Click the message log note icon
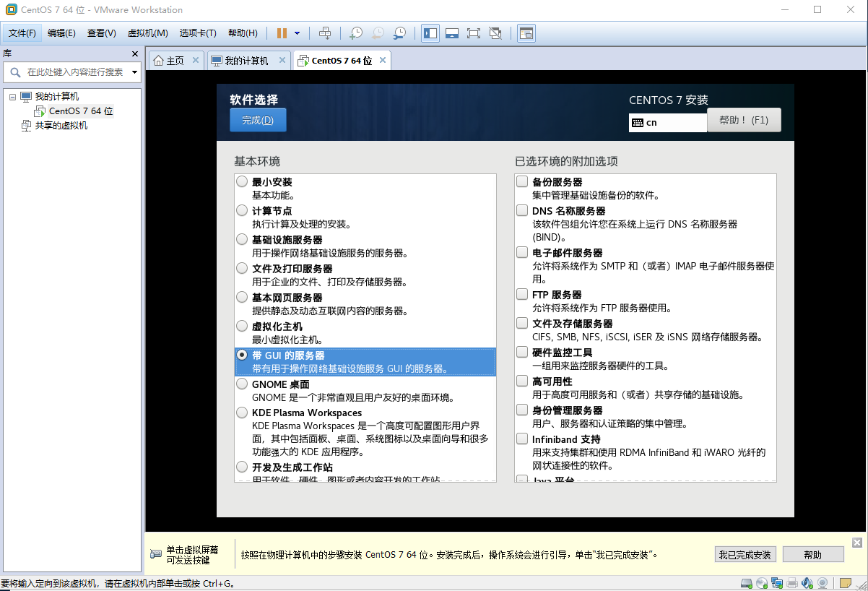This screenshot has height=591, width=868. (844, 583)
